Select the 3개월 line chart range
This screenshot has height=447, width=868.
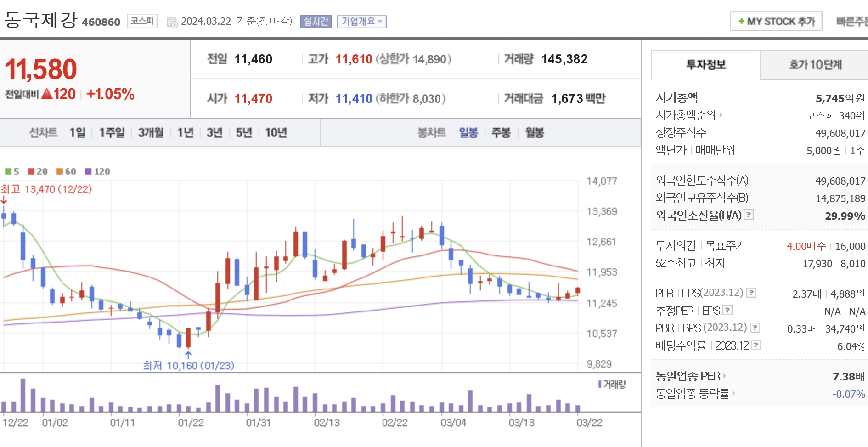click(151, 133)
